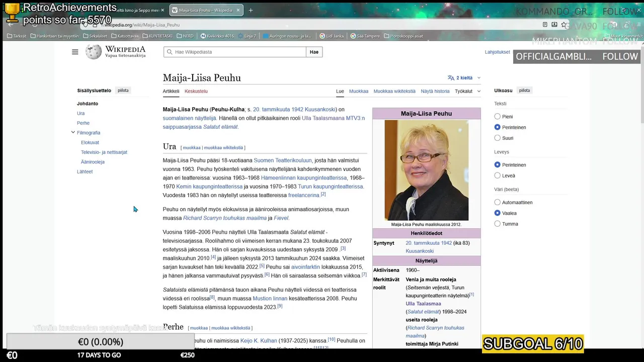Image resolution: width=644 pixels, height=362 pixels.
Task: Jump to Perhe in the contents list
Action: [83, 123]
